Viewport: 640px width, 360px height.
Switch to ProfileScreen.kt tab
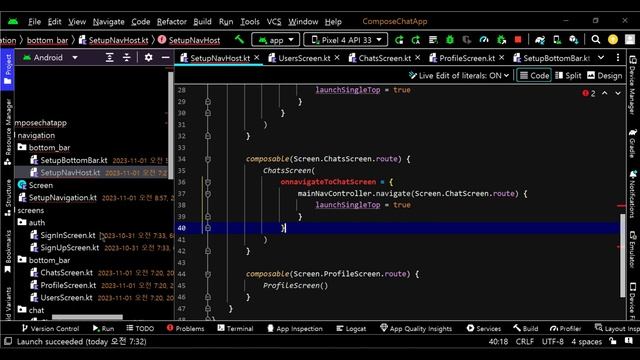coord(467,58)
